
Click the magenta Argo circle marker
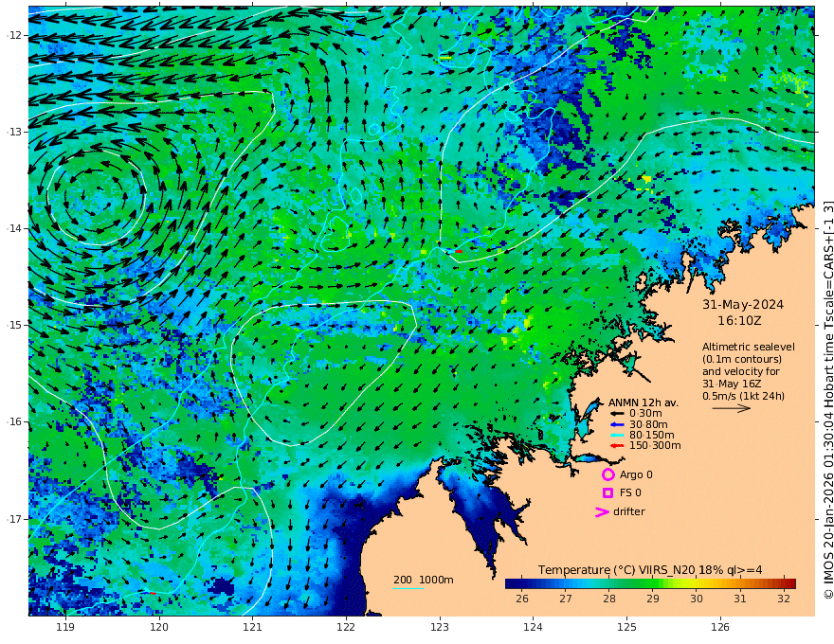pyautogui.click(x=607, y=474)
